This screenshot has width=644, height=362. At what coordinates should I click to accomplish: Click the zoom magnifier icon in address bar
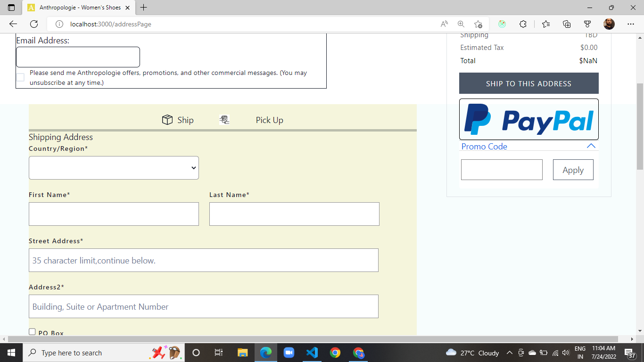[461, 24]
